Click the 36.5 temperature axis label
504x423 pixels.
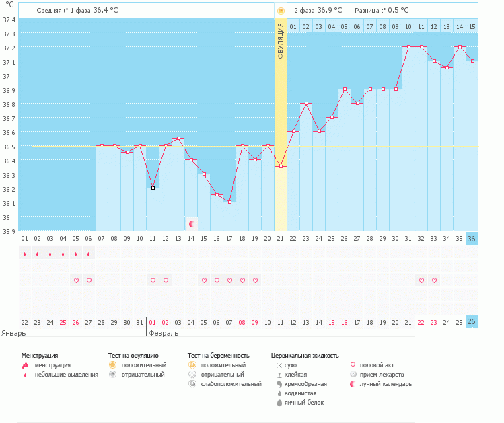click(x=9, y=147)
